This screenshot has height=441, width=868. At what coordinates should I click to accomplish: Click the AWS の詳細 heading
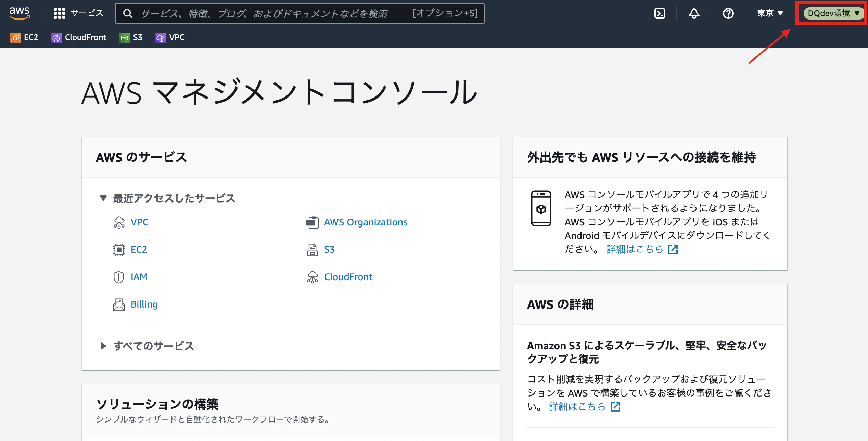click(x=560, y=304)
